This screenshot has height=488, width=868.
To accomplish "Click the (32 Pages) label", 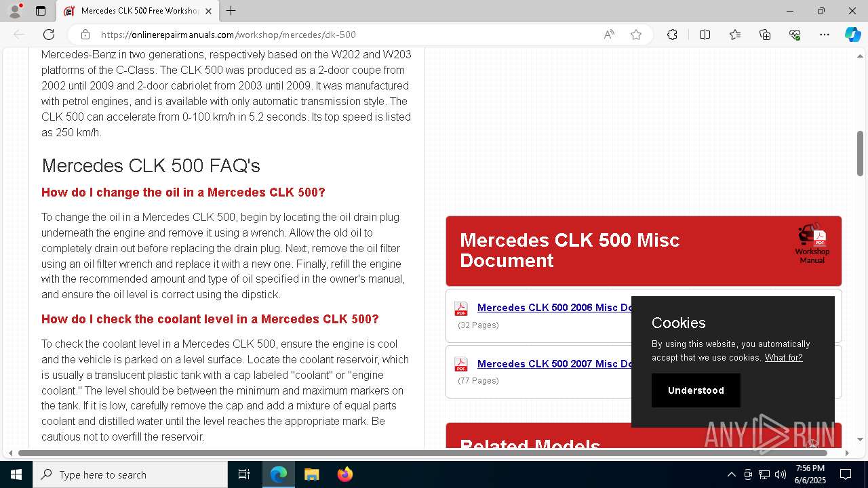I will pos(479,325).
